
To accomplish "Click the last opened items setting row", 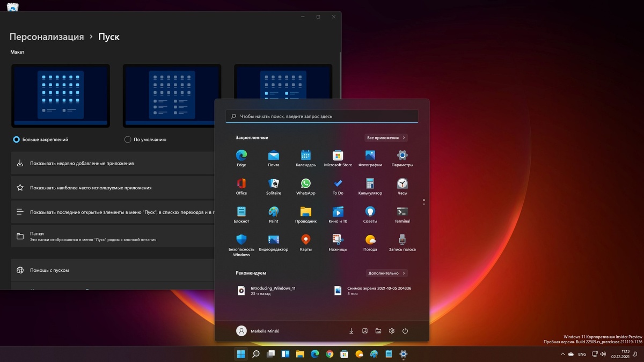I will [113, 212].
